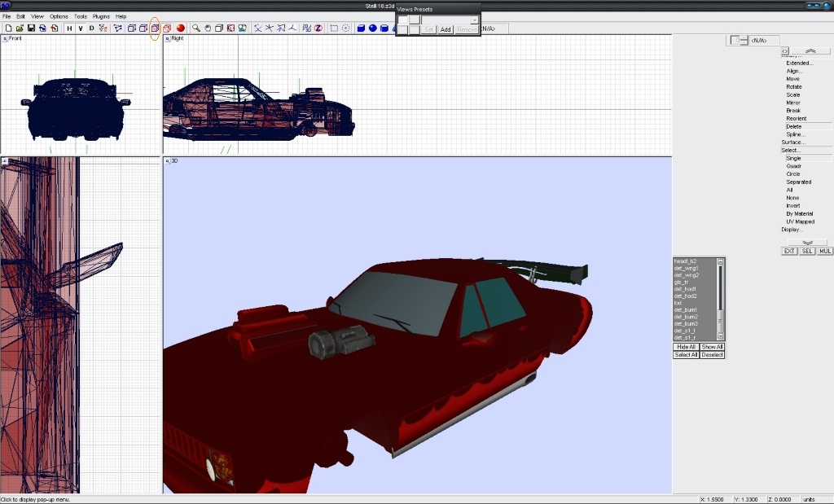Image resolution: width=834 pixels, height=504 pixels.
Task: Open the Plugins menu
Action: point(101,16)
